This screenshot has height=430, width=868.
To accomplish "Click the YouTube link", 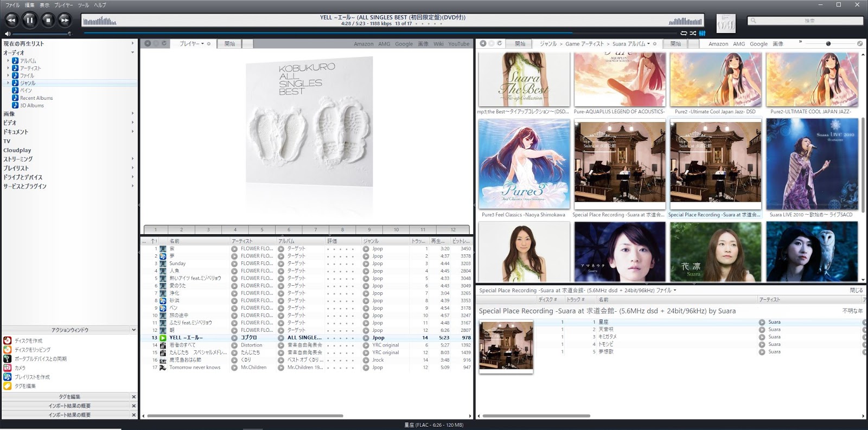I will (458, 44).
